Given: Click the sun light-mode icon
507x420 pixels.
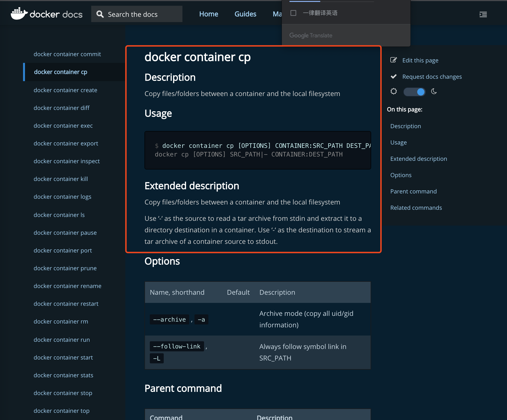Looking at the screenshot, I should (x=393, y=91).
